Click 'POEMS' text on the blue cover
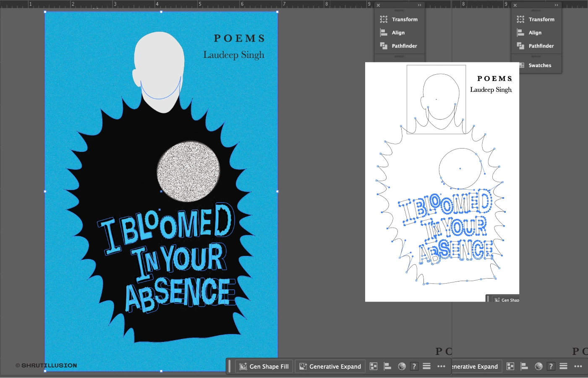The image size is (588, 378). [x=239, y=39]
